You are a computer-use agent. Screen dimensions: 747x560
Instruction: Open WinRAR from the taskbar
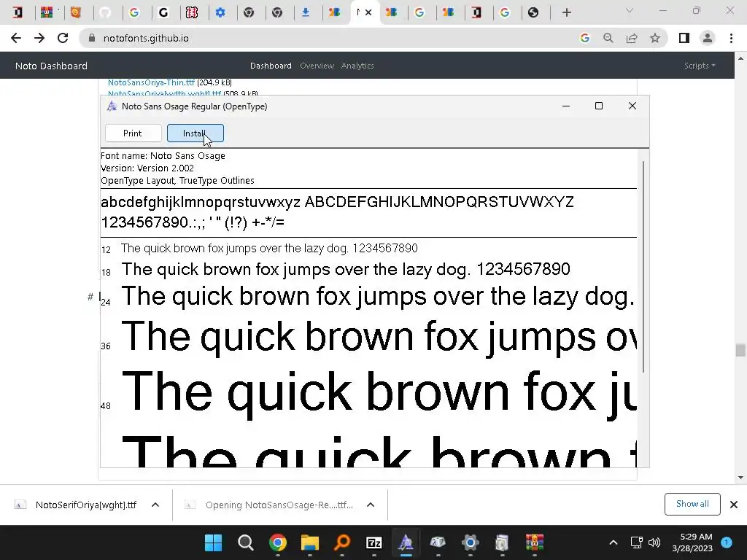[534, 542]
